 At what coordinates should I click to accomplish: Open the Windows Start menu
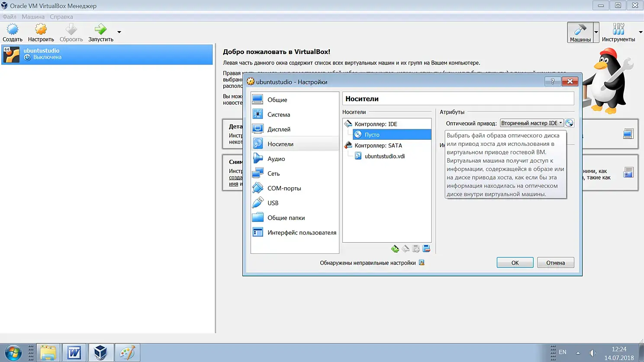tap(13, 353)
